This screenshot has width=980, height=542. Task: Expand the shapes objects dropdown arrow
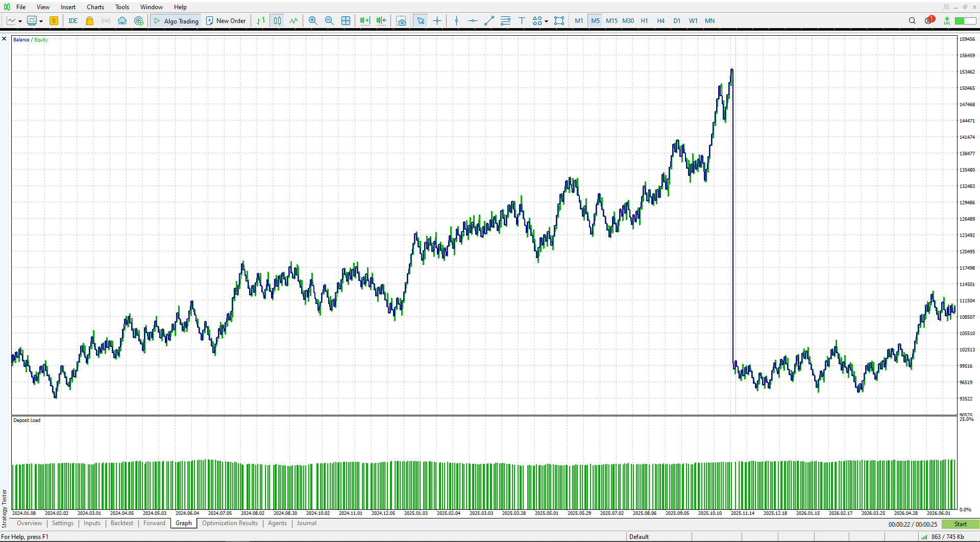point(546,21)
